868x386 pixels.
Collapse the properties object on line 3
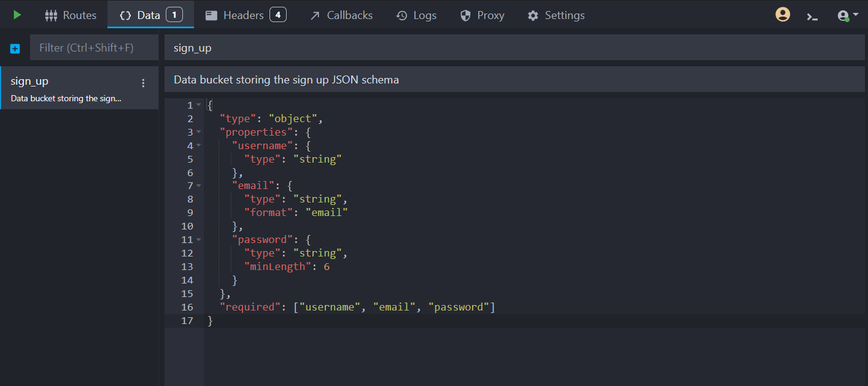[198, 131]
